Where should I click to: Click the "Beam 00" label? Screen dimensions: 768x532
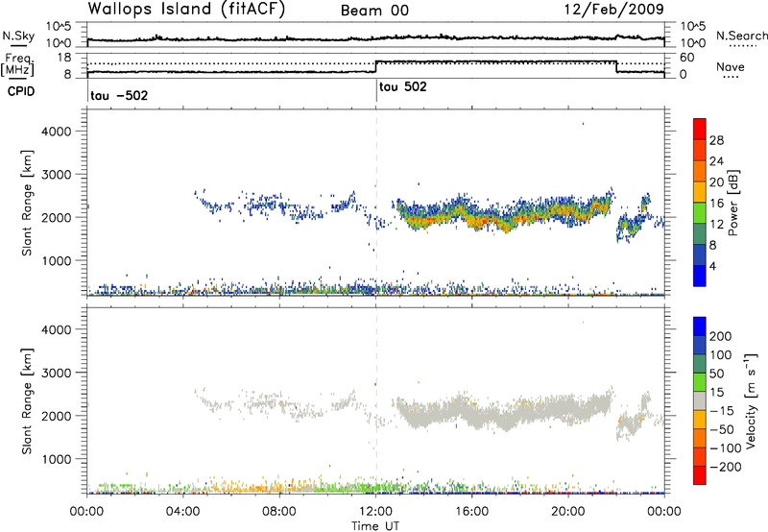[x=374, y=11]
